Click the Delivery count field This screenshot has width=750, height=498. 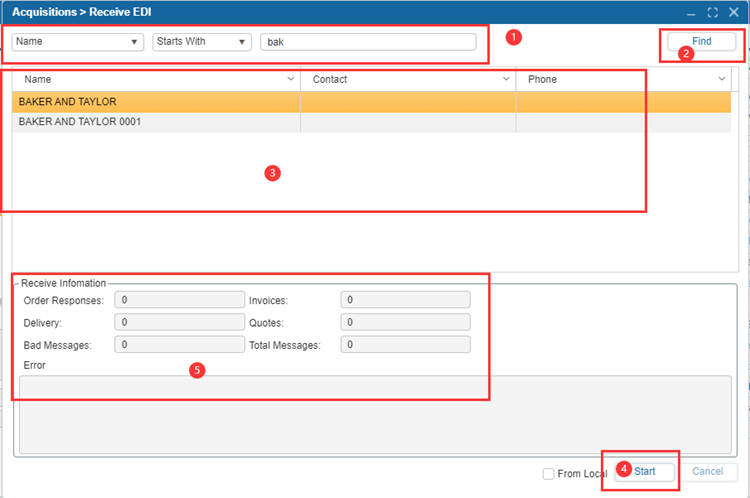pos(179,322)
